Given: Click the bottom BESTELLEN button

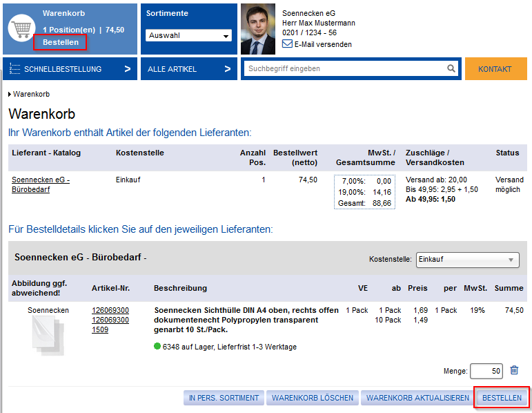Looking at the screenshot, I should (x=502, y=398).
